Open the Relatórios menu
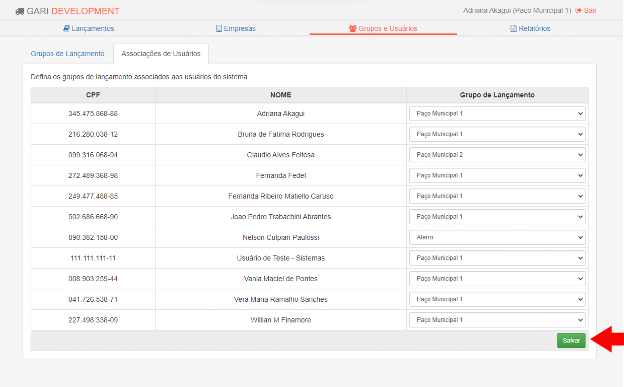The width and height of the screenshot is (624, 387). tap(530, 29)
